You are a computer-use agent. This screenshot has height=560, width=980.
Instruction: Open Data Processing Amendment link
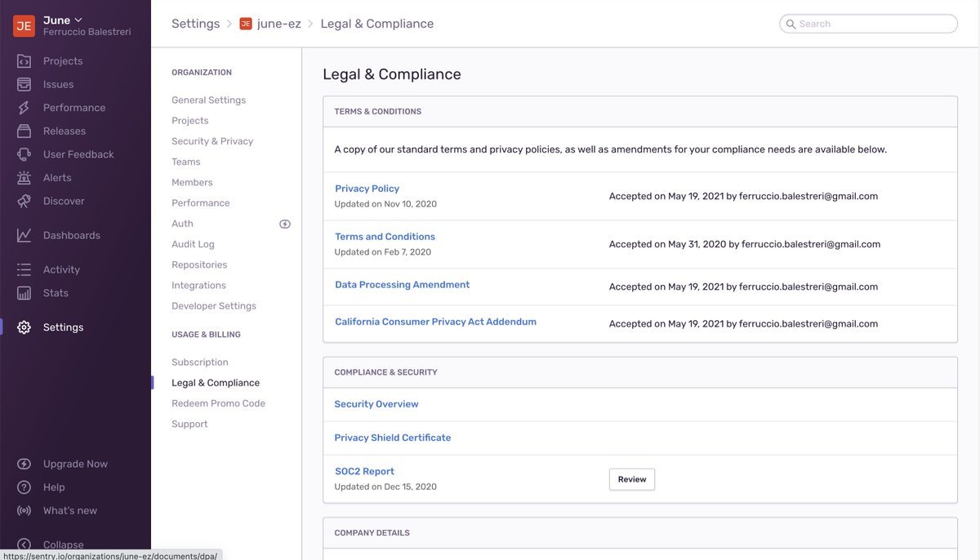point(402,285)
